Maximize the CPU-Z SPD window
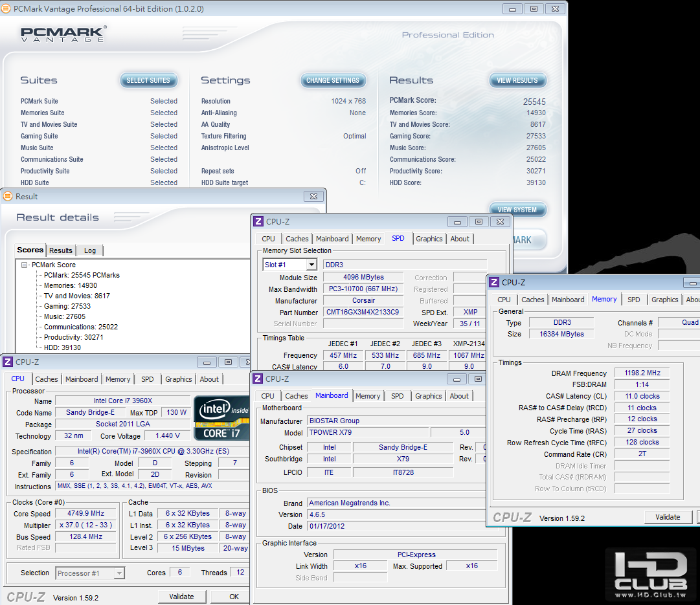This screenshot has width=700, height=605. click(x=479, y=222)
